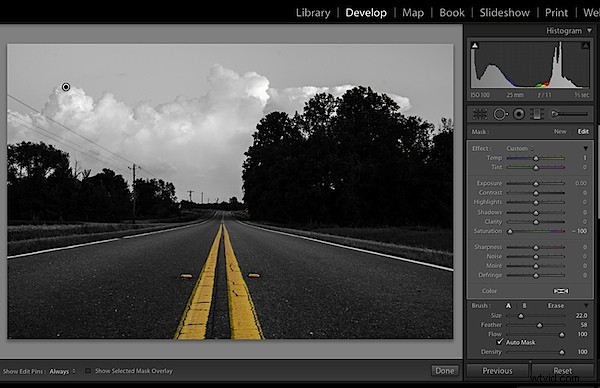Switch to the Library module
This screenshot has height=388, width=600.
coord(313,13)
